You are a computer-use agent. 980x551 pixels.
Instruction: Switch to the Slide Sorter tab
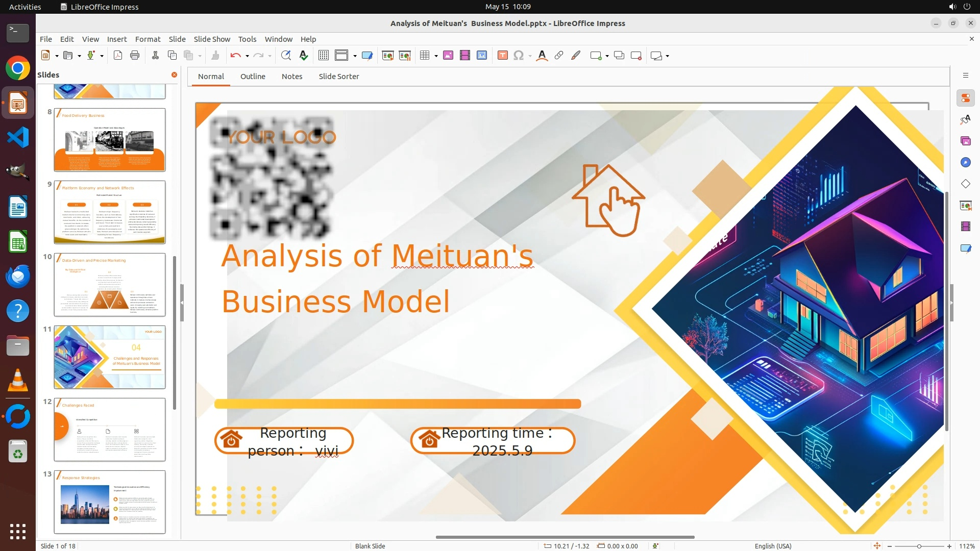click(x=338, y=77)
